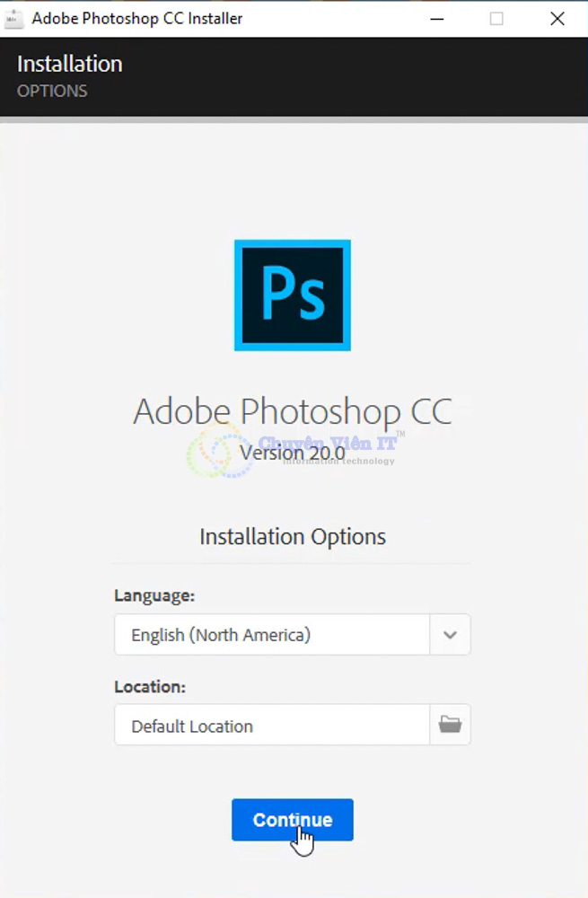Click the Adobe Photoshop CC Installer title text
The height and width of the screenshot is (898, 588).
(137, 18)
